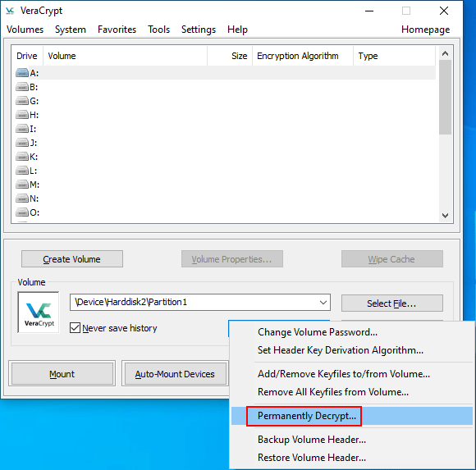
Task: Select the G: drive slot icon
Action: tap(22, 101)
